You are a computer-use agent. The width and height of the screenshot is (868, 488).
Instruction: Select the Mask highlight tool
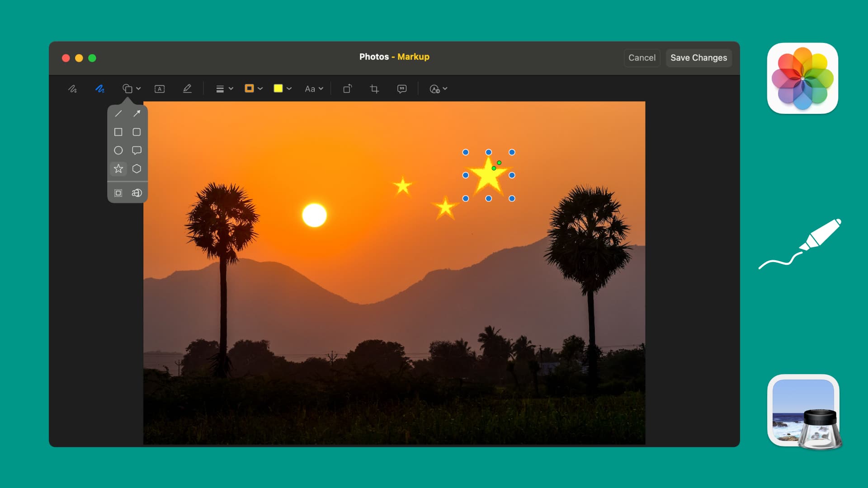click(x=118, y=193)
